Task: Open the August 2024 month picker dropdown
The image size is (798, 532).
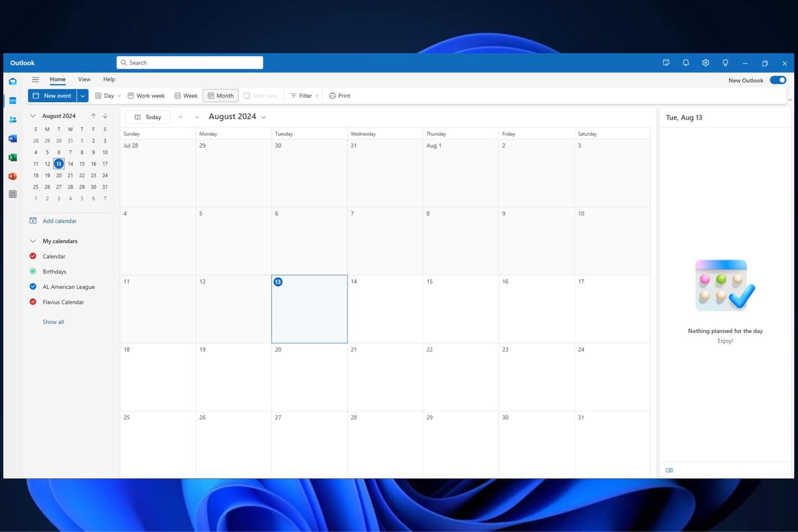Action: (x=263, y=117)
